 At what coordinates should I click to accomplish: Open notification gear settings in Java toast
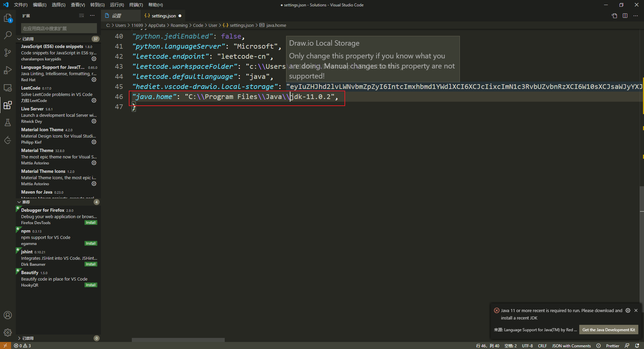pos(628,310)
